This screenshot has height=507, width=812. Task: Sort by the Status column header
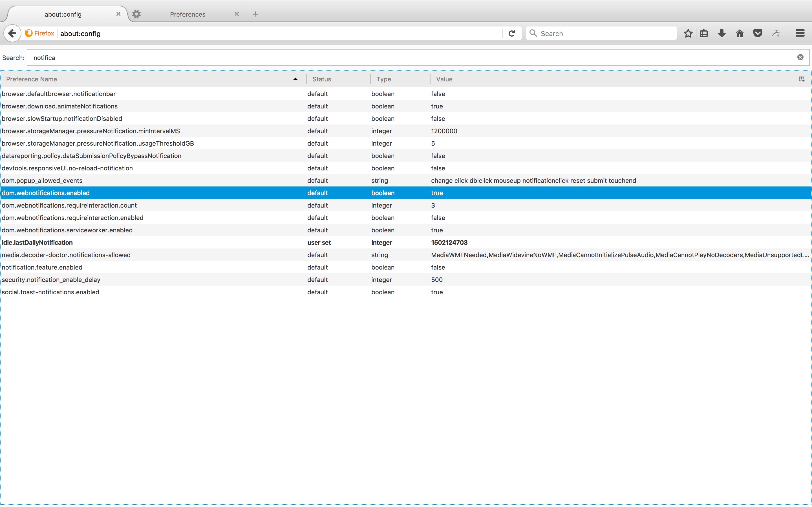[321, 79]
